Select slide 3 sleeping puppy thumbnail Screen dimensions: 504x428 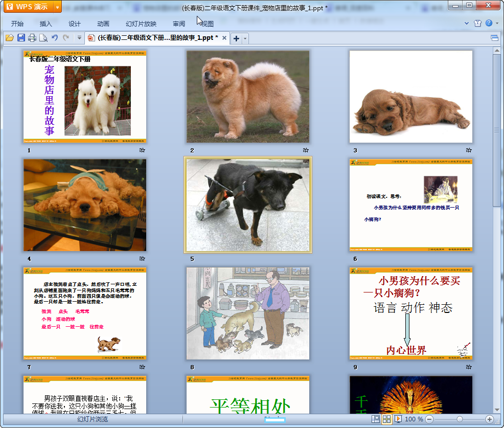[x=411, y=97]
